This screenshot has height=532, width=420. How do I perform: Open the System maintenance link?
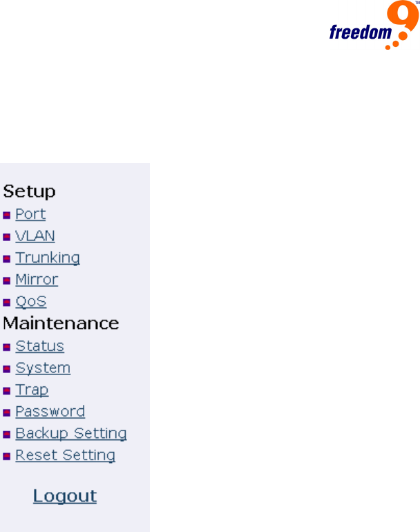click(x=43, y=368)
